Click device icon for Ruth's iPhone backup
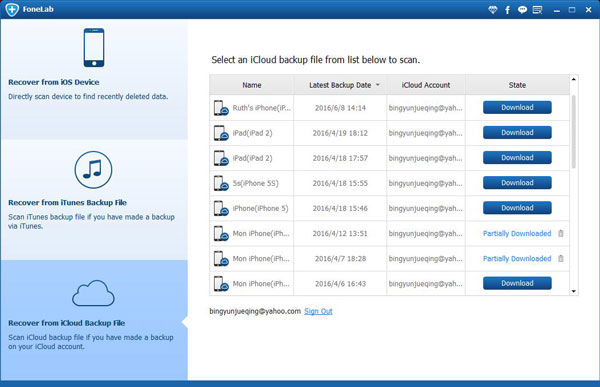Image resolution: width=600 pixels, height=387 pixels. pos(221,108)
